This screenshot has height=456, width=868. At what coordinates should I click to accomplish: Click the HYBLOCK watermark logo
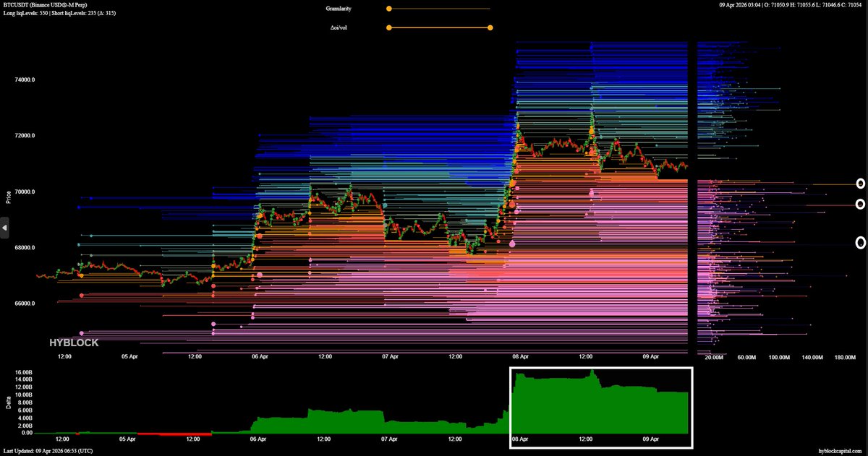tap(73, 343)
